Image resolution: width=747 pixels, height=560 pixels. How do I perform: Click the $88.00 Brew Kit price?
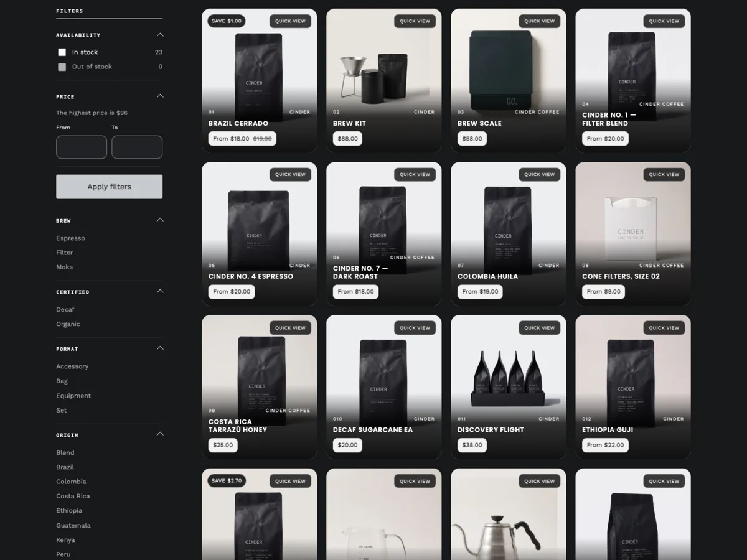(347, 139)
